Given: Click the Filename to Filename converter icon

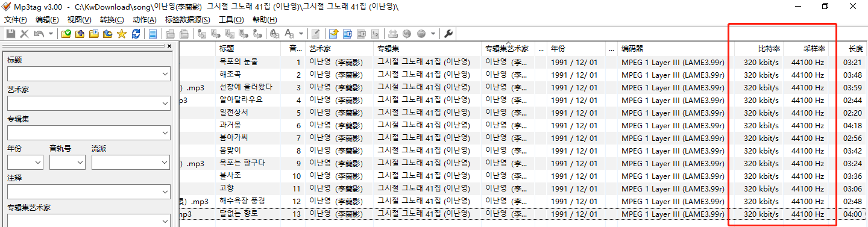Looking at the screenshot, I should point(229,34).
